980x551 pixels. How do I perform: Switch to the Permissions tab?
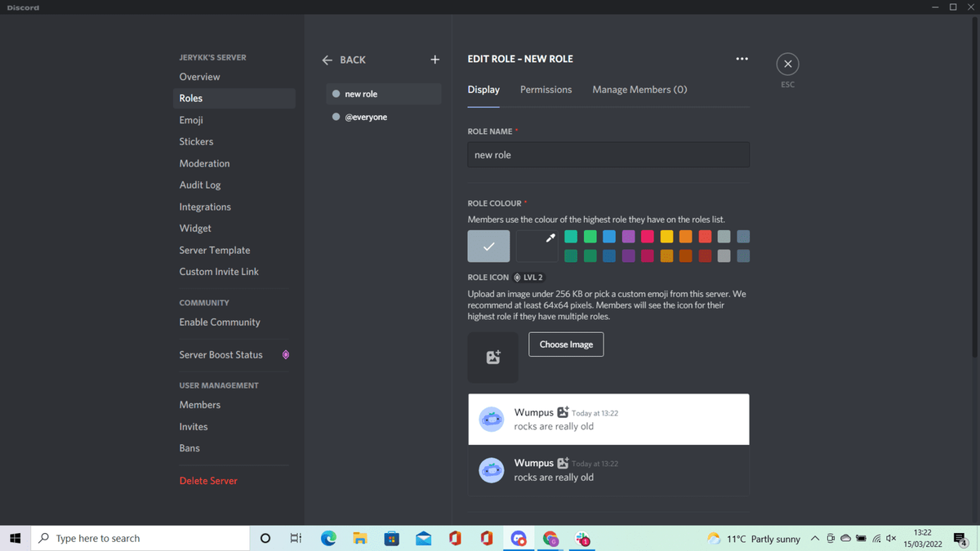pyautogui.click(x=546, y=90)
